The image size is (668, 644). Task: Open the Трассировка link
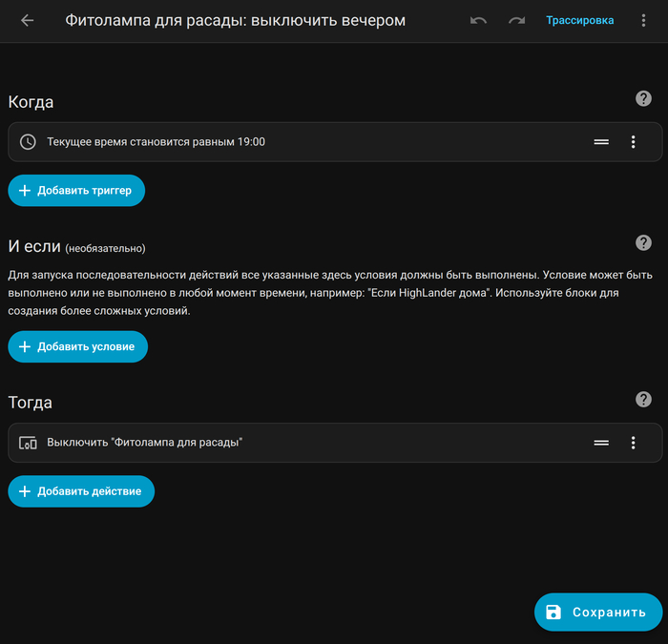[580, 20]
